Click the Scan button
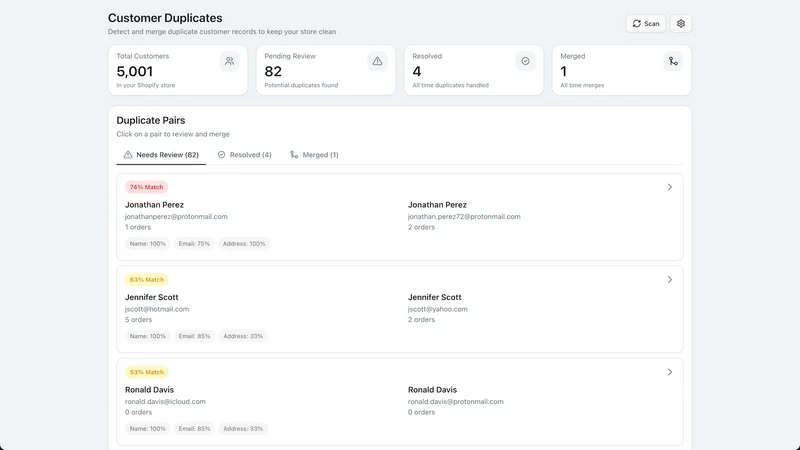Screen dimensions: 800x450 (x=645, y=23)
